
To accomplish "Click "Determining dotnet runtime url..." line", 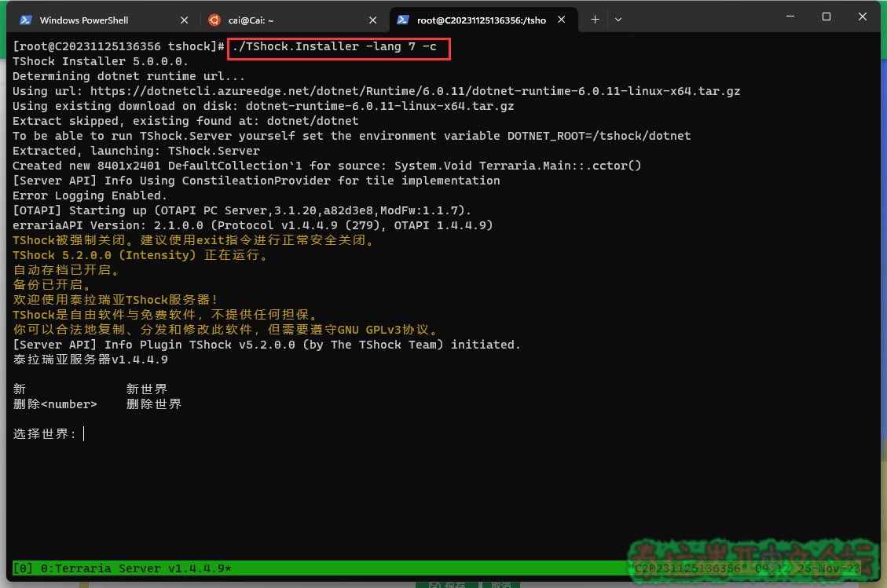I will pos(128,76).
